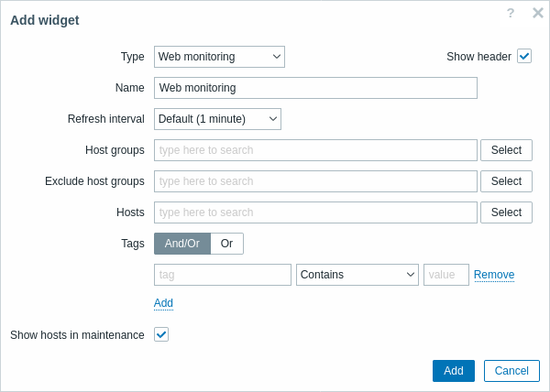Click the tag value input field
550x392 pixels.
(446, 275)
